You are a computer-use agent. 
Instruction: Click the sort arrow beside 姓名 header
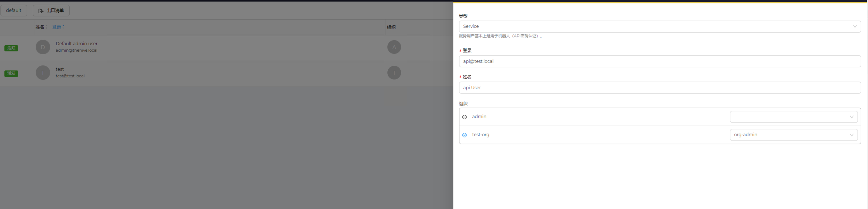(46, 27)
